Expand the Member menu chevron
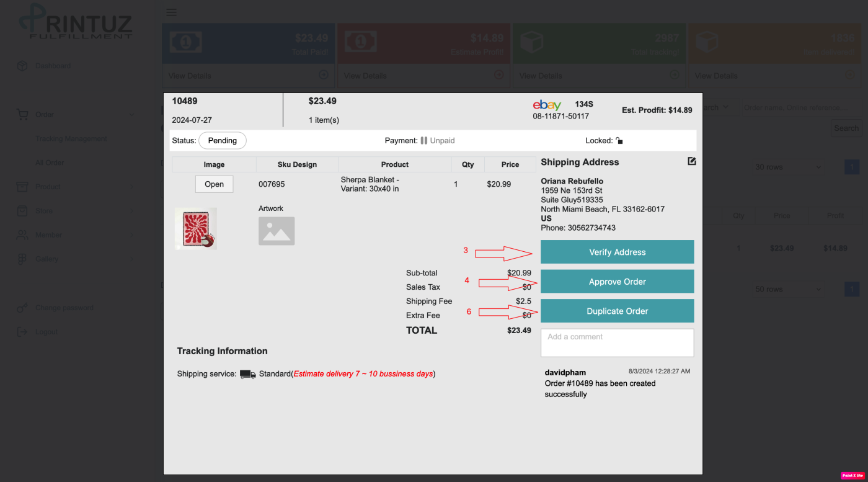The image size is (868, 482). point(131,235)
